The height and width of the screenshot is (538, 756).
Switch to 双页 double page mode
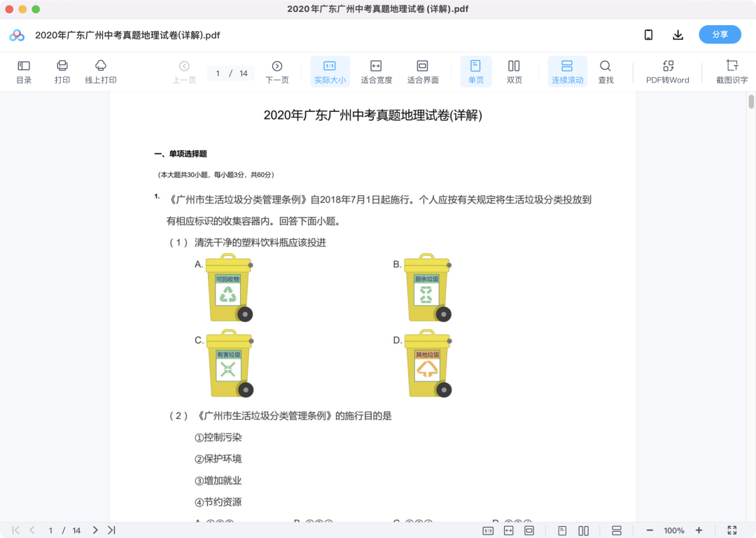(x=514, y=72)
